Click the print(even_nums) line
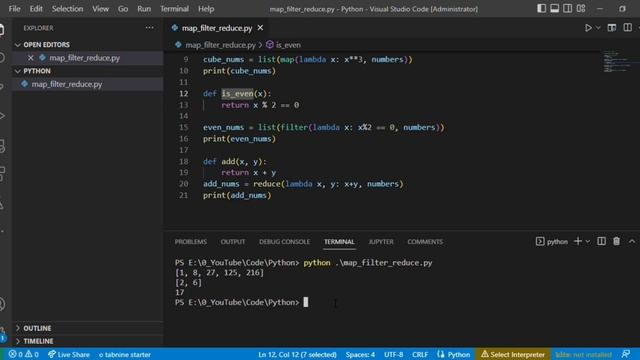The width and height of the screenshot is (640, 360). click(239, 139)
